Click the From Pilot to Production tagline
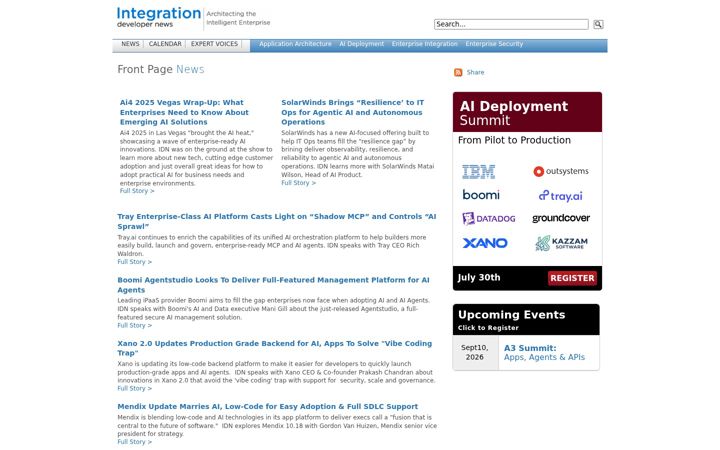Viewport: 720px width, 450px height. [x=514, y=141]
